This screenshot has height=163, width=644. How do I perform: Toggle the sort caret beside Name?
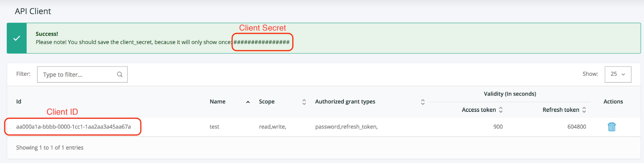[248, 102]
